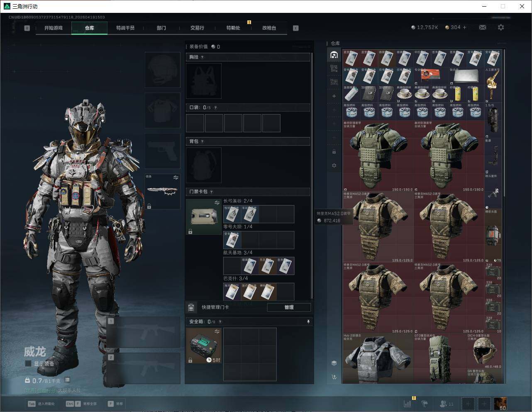Toggle the 显示装备 checkbox
The image size is (532, 412).
(28, 363)
